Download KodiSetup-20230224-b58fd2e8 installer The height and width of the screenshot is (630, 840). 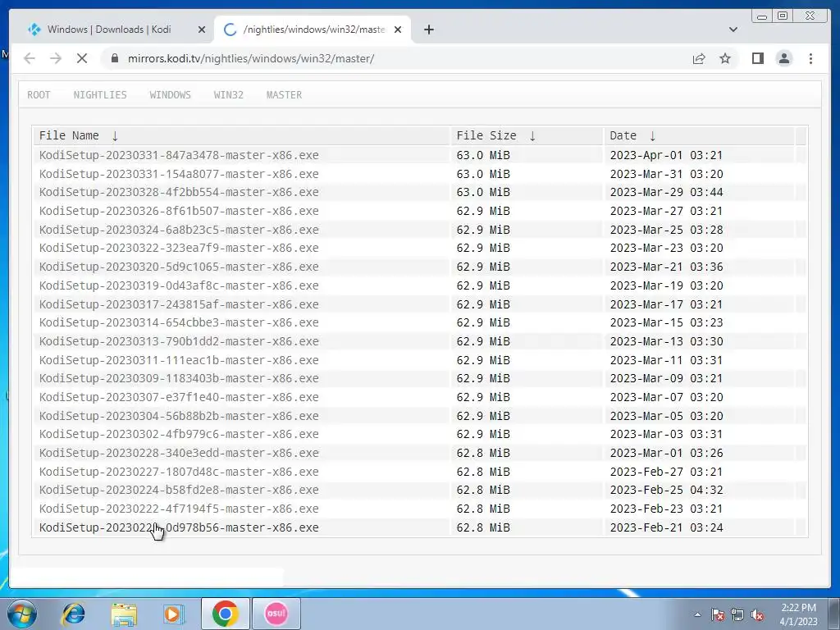(x=179, y=490)
